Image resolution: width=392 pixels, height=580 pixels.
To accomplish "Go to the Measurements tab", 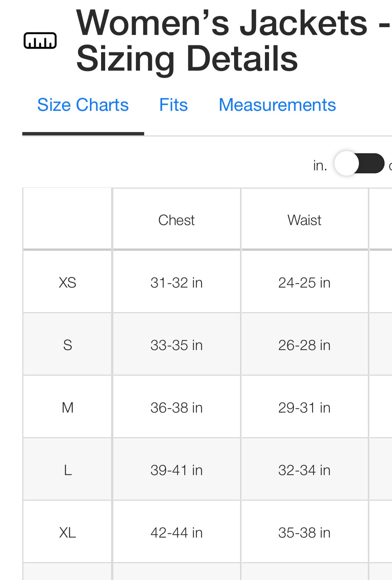I will point(277,105).
